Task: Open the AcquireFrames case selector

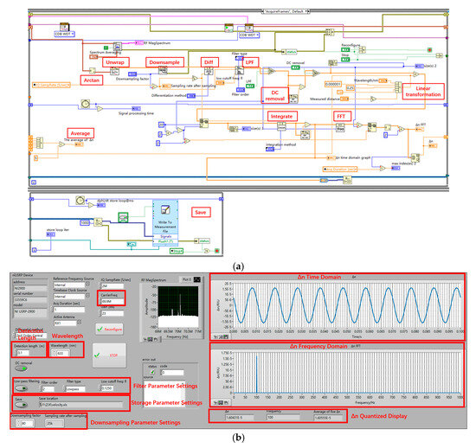Action: click(x=286, y=11)
